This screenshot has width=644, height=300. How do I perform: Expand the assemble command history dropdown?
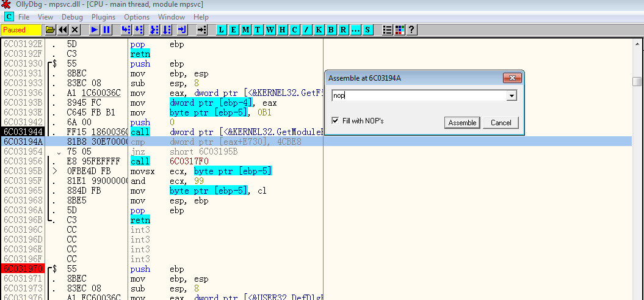(x=512, y=95)
